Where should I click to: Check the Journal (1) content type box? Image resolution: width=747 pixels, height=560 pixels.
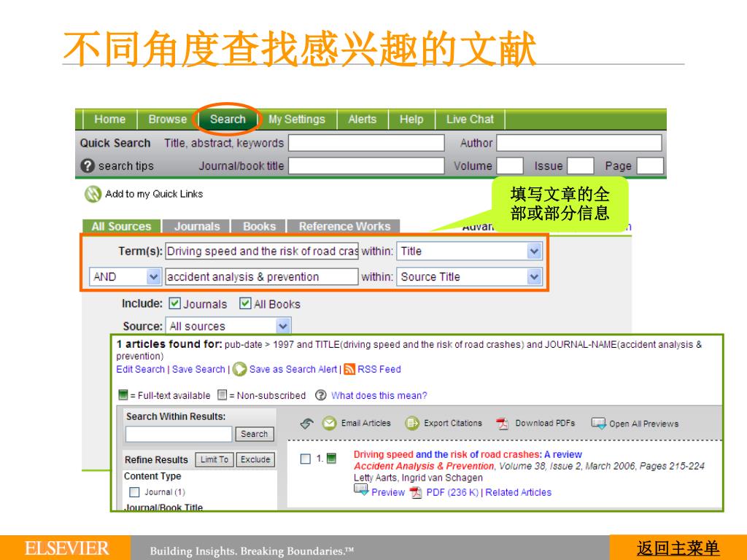(135, 492)
